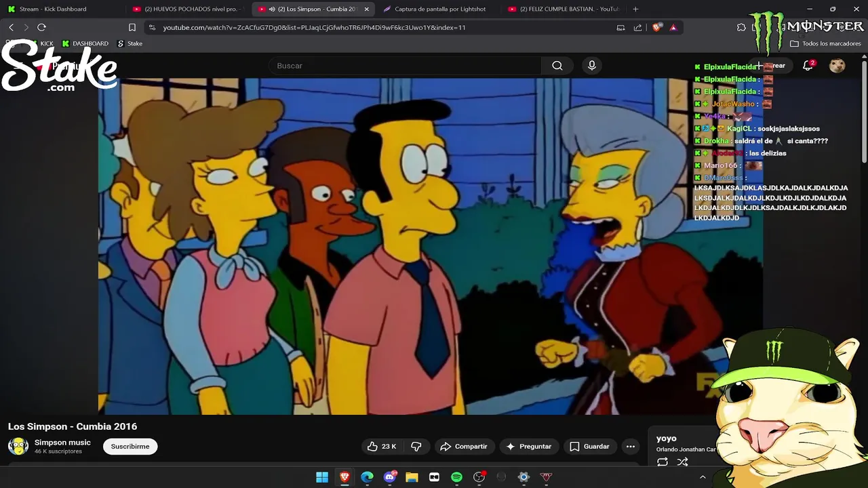
Task: Click the Compartir share button
Action: pos(464,447)
